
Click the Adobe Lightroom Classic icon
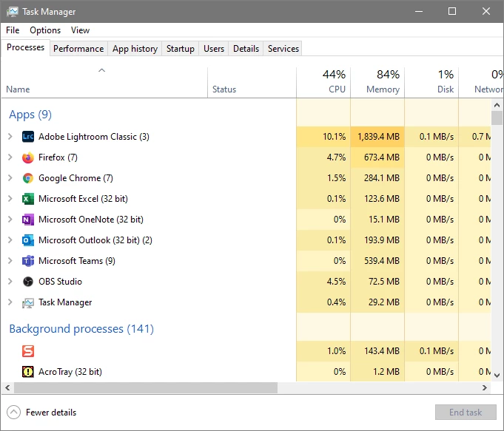point(28,137)
